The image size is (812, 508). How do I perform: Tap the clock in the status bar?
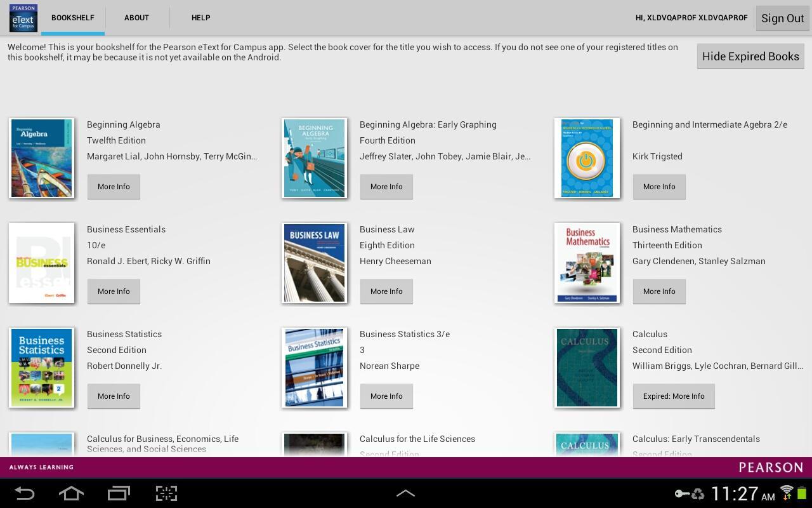(x=736, y=493)
